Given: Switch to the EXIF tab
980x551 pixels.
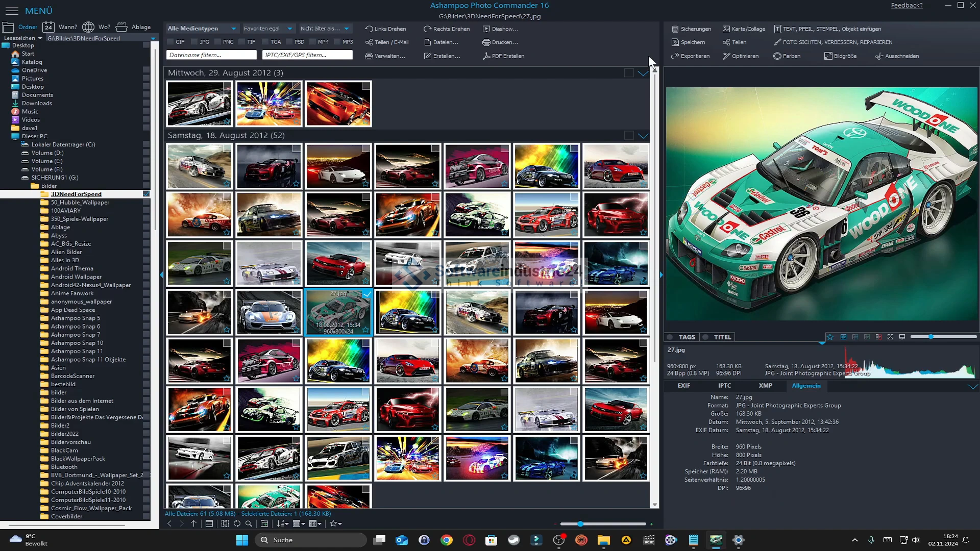Looking at the screenshot, I should (x=683, y=386).
